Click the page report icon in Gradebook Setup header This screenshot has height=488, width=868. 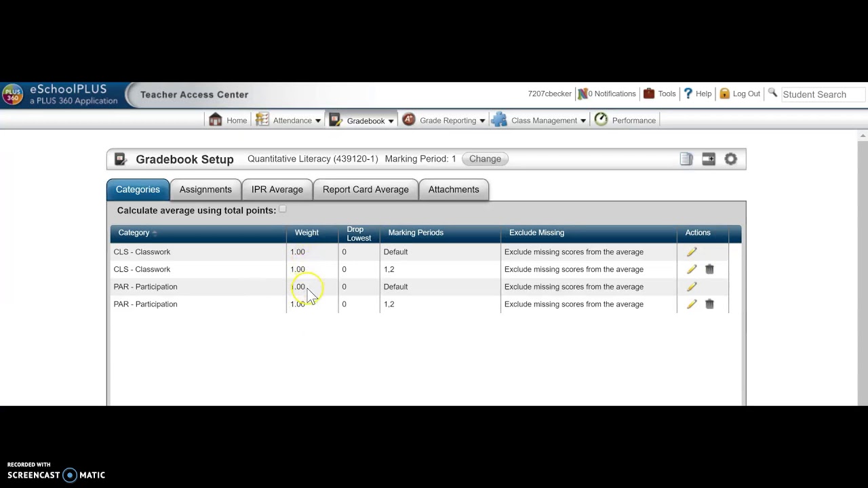coord(686,159)
